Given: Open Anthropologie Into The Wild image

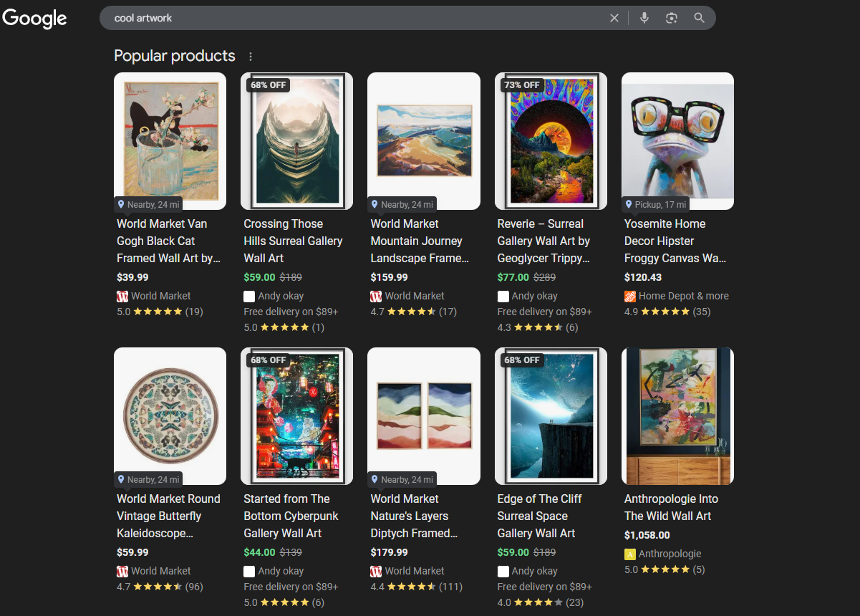Looking at the screenshot, I should pos(677,416).
